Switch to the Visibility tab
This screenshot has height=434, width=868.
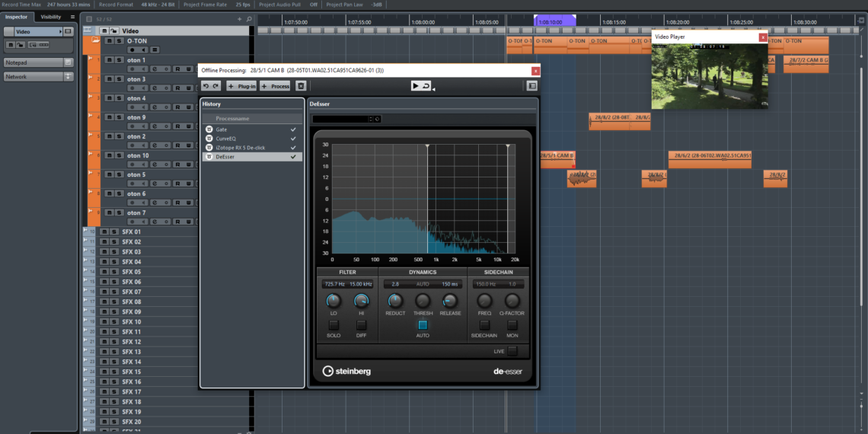[x=51, y=17]
